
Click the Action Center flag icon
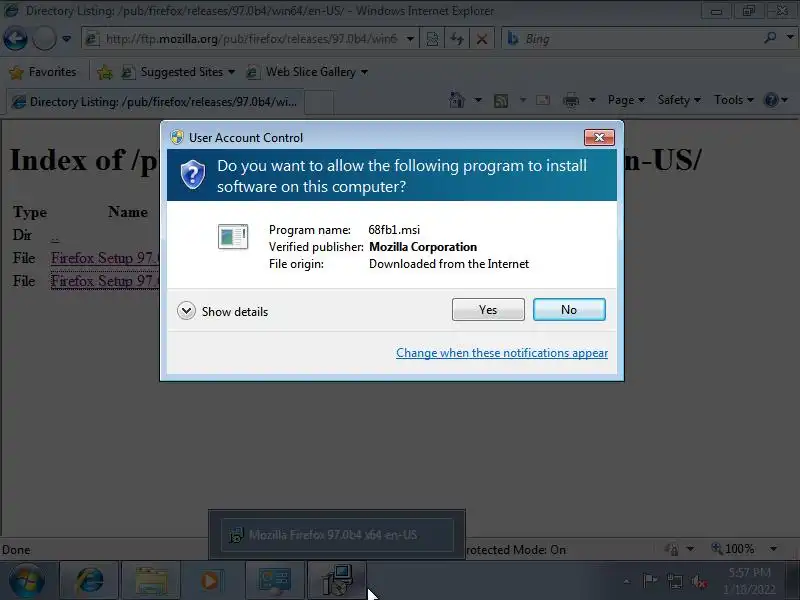coord(650,581)
